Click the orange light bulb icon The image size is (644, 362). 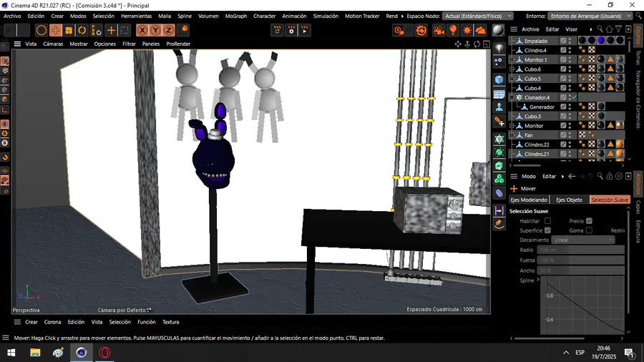[453, 30]
